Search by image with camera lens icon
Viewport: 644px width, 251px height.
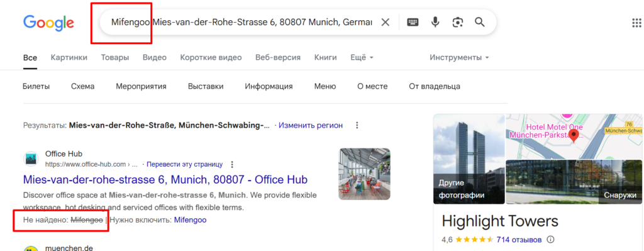pyautogui.click(x=458, y=22)
